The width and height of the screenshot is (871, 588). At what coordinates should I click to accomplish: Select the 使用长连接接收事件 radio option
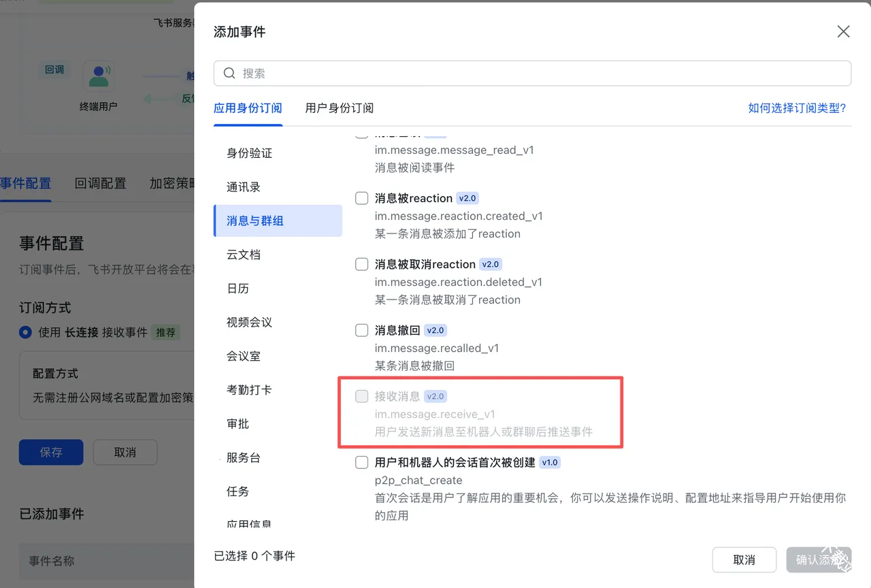24,333
